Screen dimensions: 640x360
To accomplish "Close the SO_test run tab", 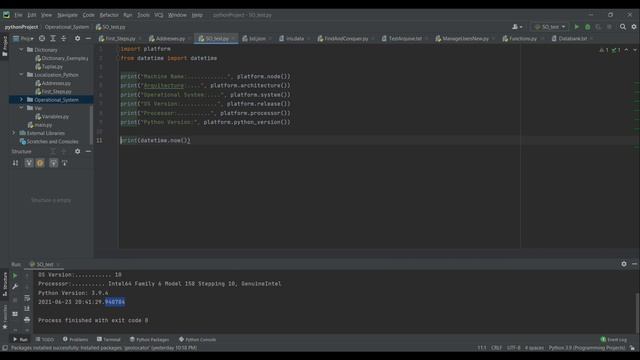I will click(x=58, y=264).
